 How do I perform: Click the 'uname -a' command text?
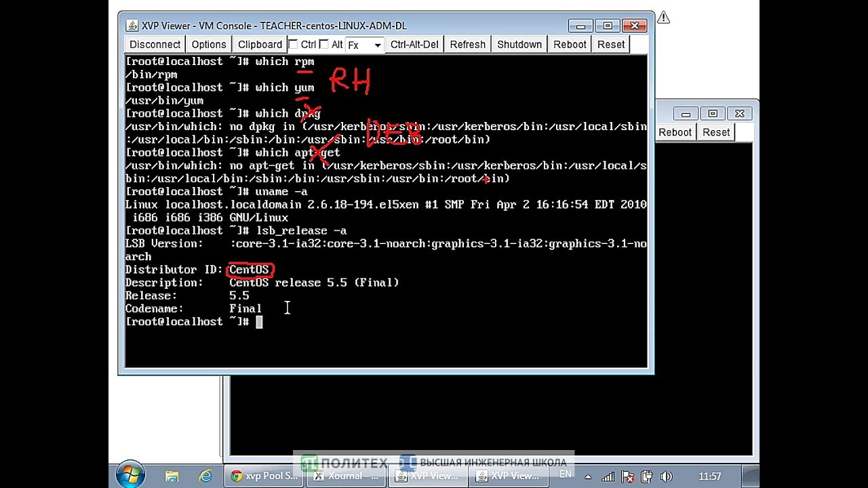pos(281,192)
